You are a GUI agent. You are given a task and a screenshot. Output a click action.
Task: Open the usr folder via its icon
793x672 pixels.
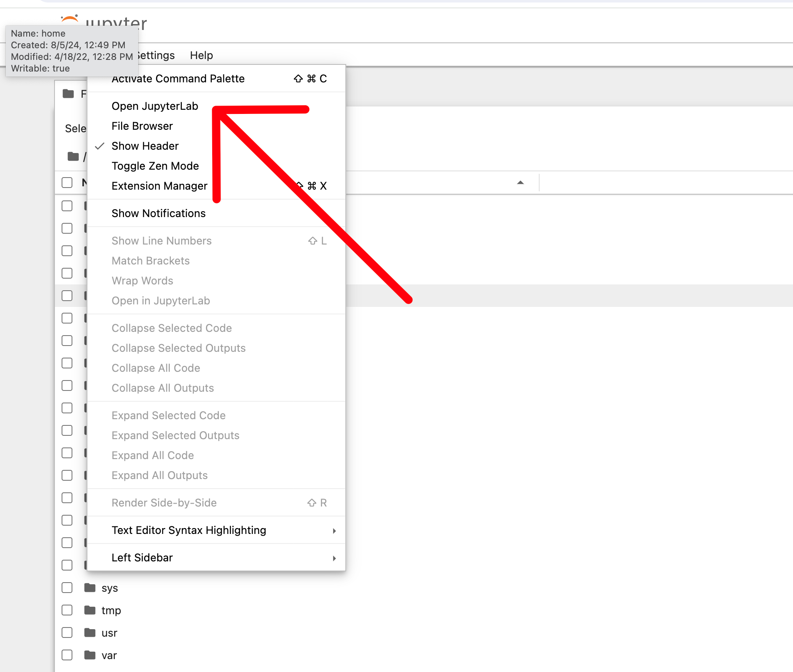[x=90, y=632]
